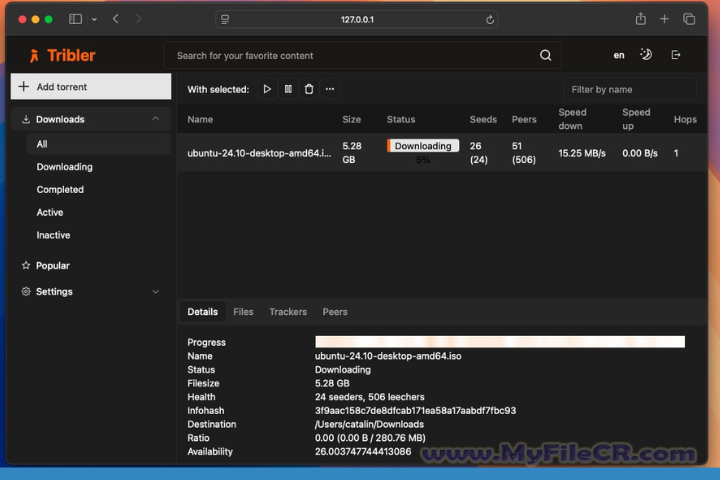Sort by the Speed down column header
The height and width of the screenshot is (480, 720).
tap(572, 119)
